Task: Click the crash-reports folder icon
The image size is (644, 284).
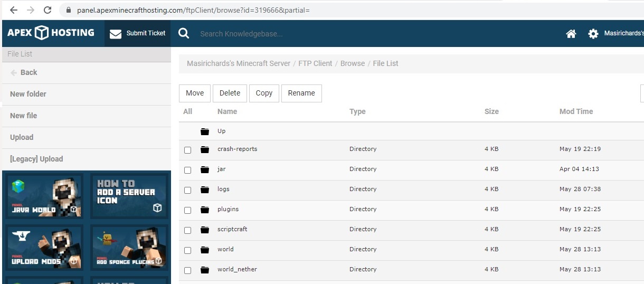Action: (205, 149)
